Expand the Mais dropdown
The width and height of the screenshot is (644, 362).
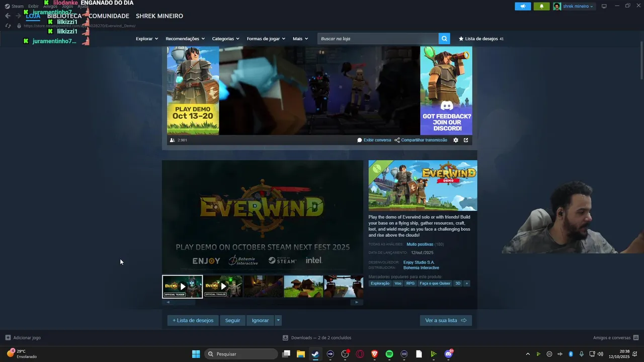click(x=300, y=39)
